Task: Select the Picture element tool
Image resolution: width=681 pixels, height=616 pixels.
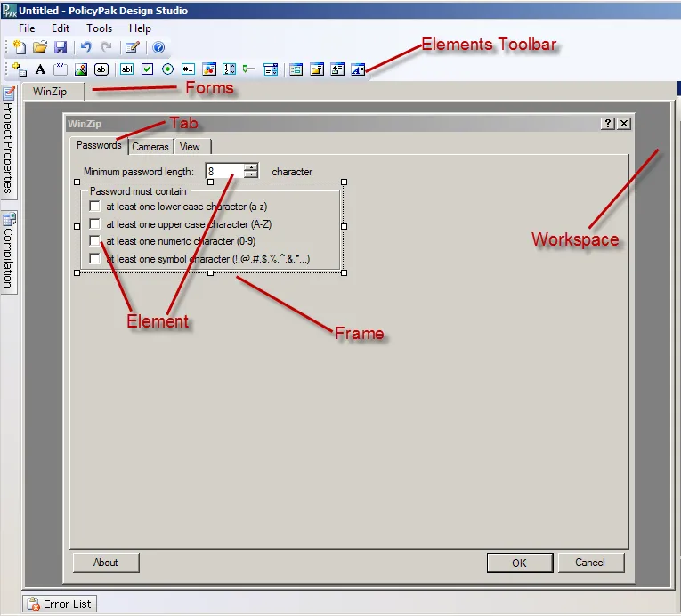Action: pos(81,69)
